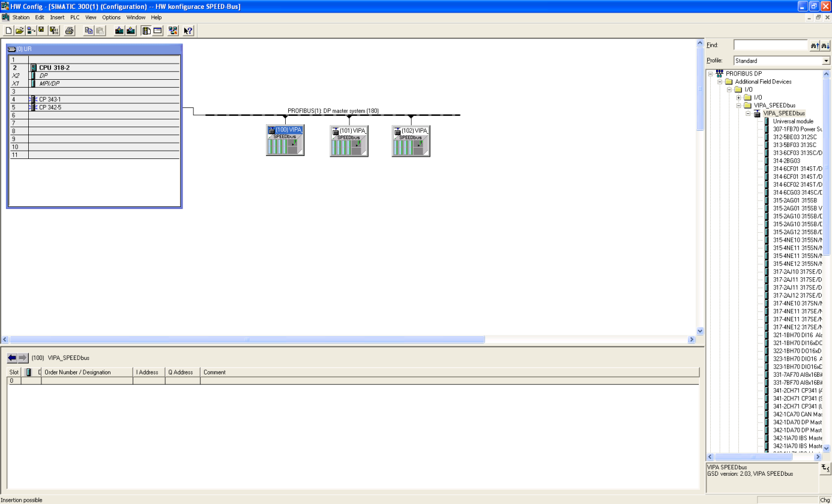Click the forward arrow in detail pane
Screen dimensions: 832x504
click(x=23, y=358)
